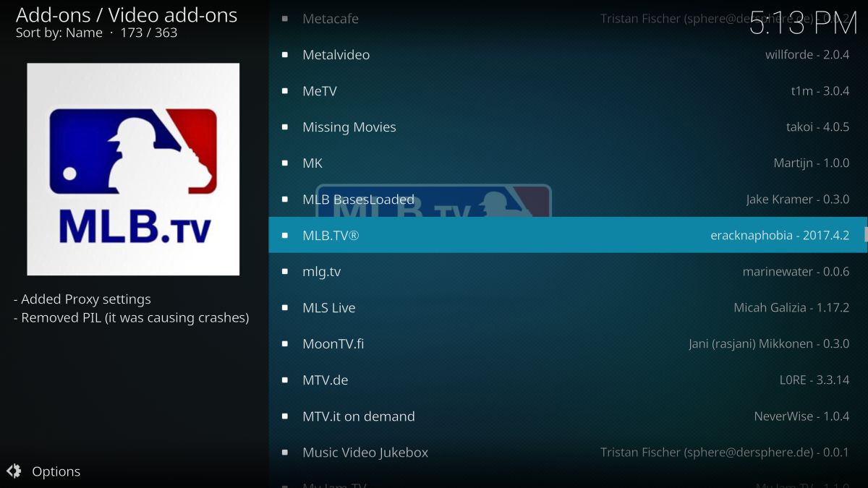This screenshot has height=488, width=868.
Task: Click the bullet icon beside MeTV
Action: click(x=285, y=90)
